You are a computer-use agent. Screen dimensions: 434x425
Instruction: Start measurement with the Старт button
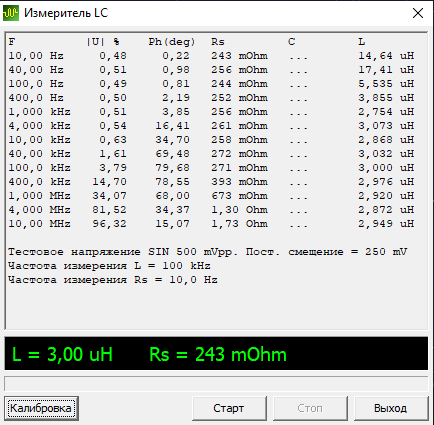[229, 408]
